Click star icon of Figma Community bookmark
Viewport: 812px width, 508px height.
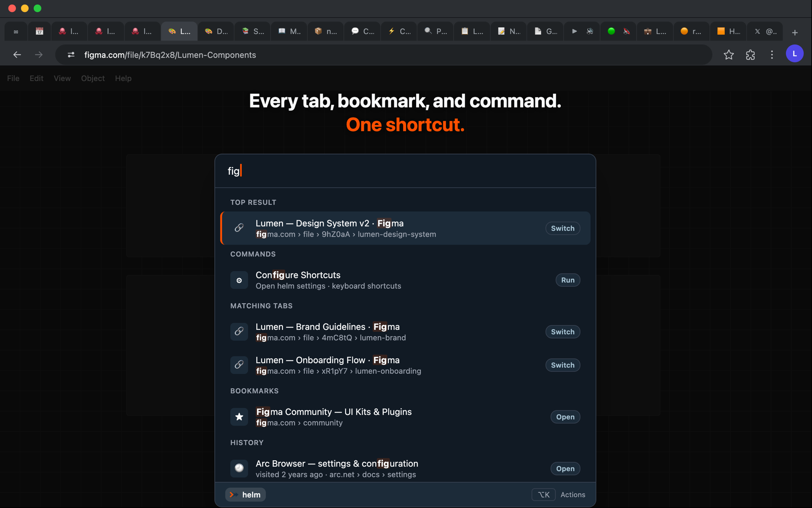pyautogui.click(x=239, y=417)
